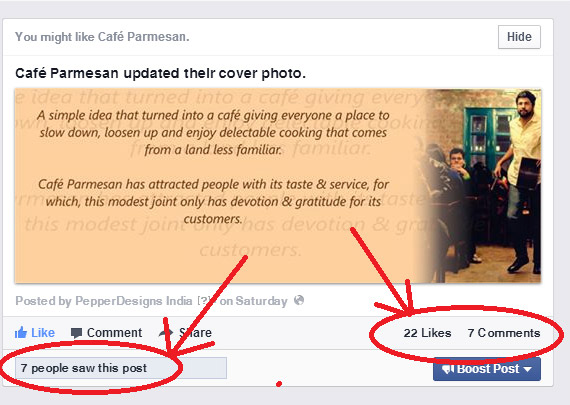Click 7 people saw this post
This screenshot has height=405, width=570.
[x=84, y=368]
